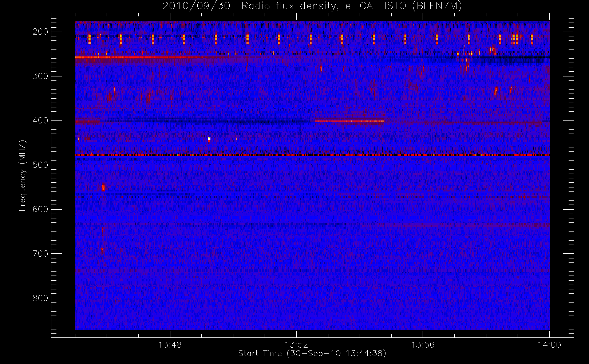Click the 400 frequency tick label
Viewport: 589px width, 364px height.
tap(40, 120)
